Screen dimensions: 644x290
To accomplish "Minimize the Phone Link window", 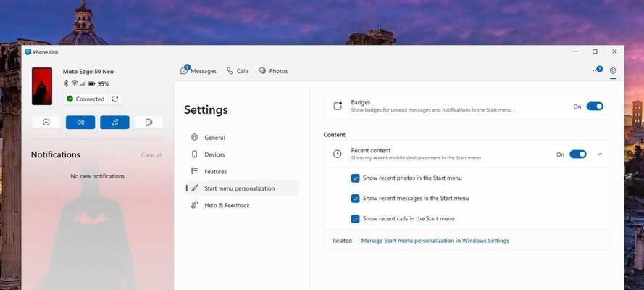I will pyautogui.click(x=576, y=51).
